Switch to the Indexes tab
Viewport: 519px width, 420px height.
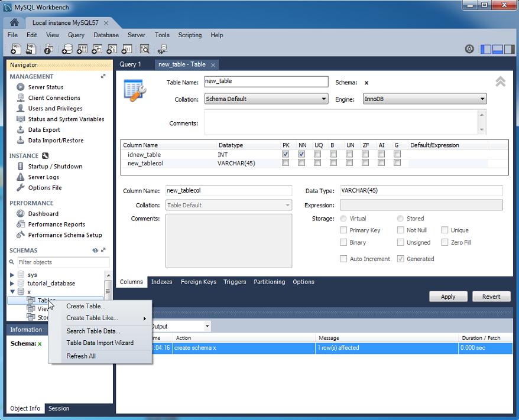pos(161,282)
